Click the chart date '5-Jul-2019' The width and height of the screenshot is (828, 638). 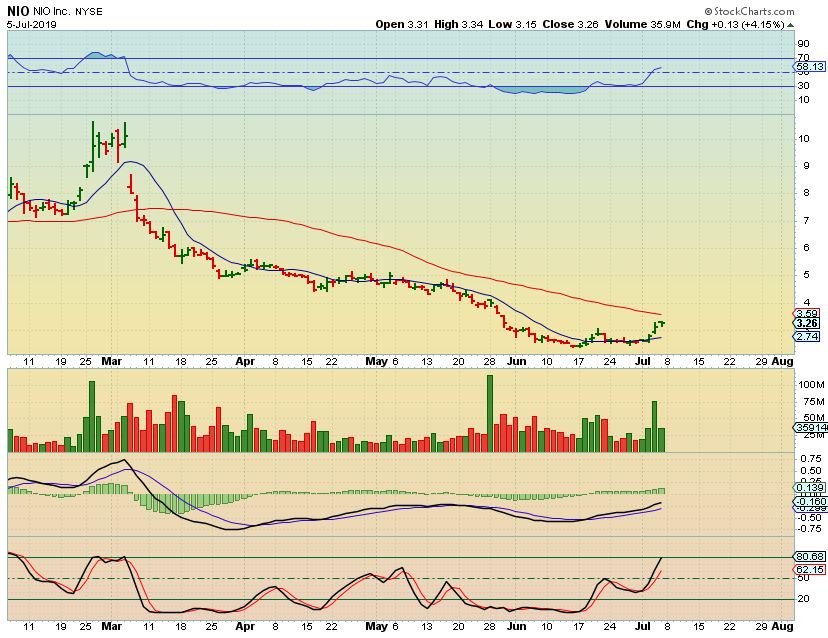click(32, 24)
